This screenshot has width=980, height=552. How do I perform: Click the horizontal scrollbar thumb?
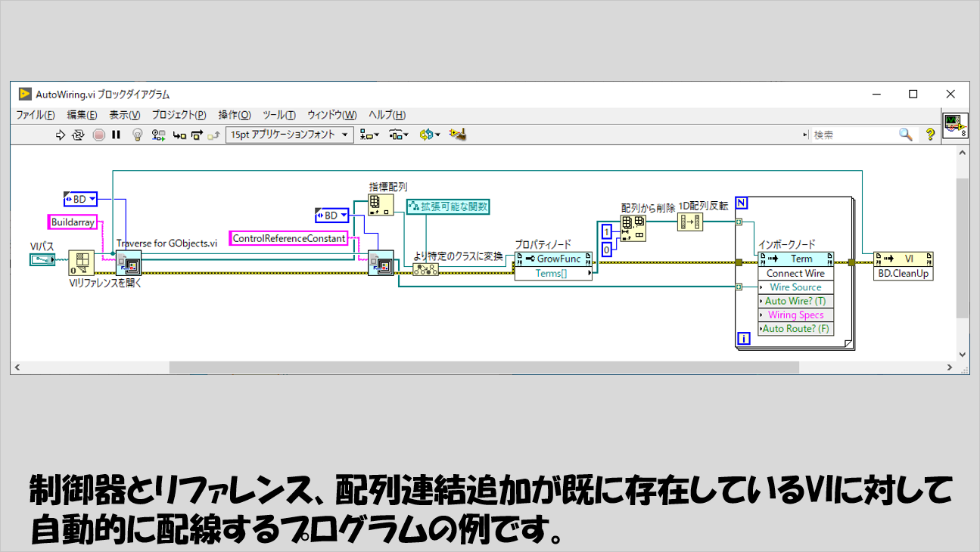[x=484, y=367]
